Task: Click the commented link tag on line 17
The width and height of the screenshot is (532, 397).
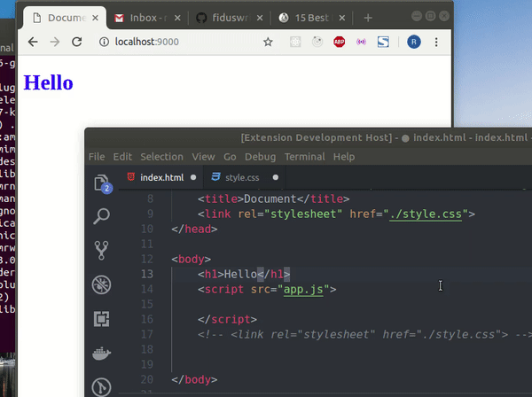Action: click(x=364, y=334)
